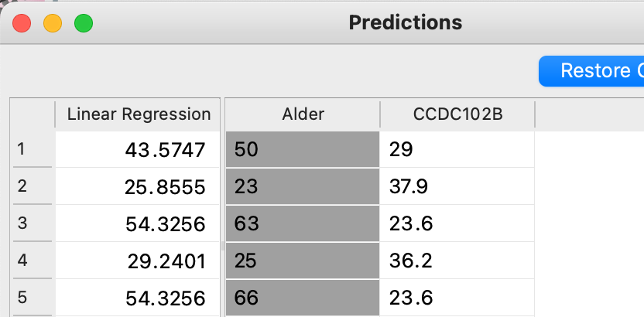Sort by the Alder column header
644x317 pixels.
coord(303,114)
